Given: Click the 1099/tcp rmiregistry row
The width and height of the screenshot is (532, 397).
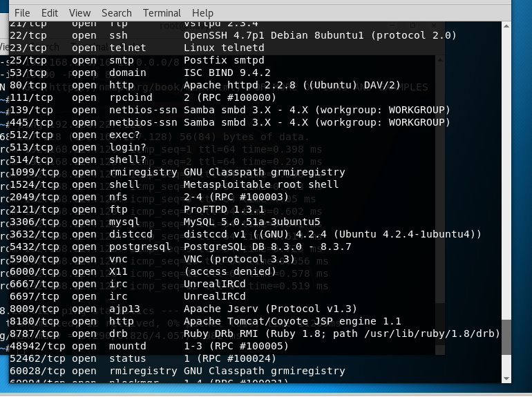Looking at the screenshot, I should 178,172.
